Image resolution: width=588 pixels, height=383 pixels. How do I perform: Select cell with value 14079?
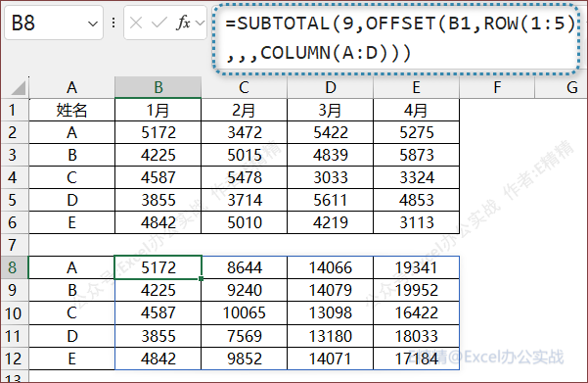331,290
